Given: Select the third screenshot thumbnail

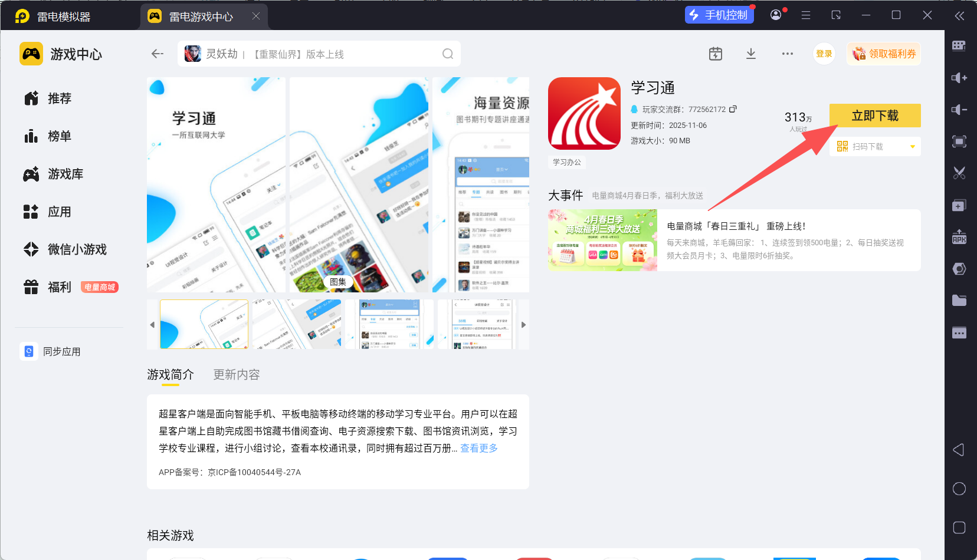Looking at the screenshot, I should [x=389, y=324].
